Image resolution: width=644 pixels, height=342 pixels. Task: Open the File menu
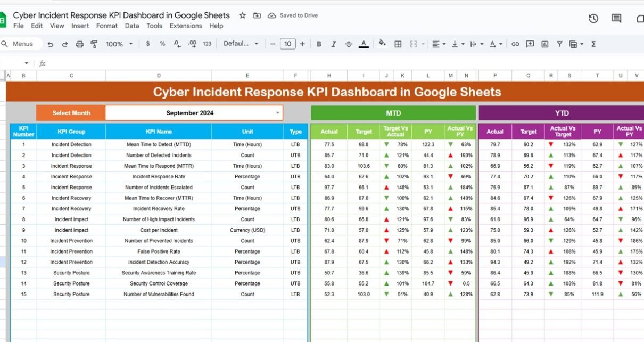pyautogui.click(x=19, y=26)
